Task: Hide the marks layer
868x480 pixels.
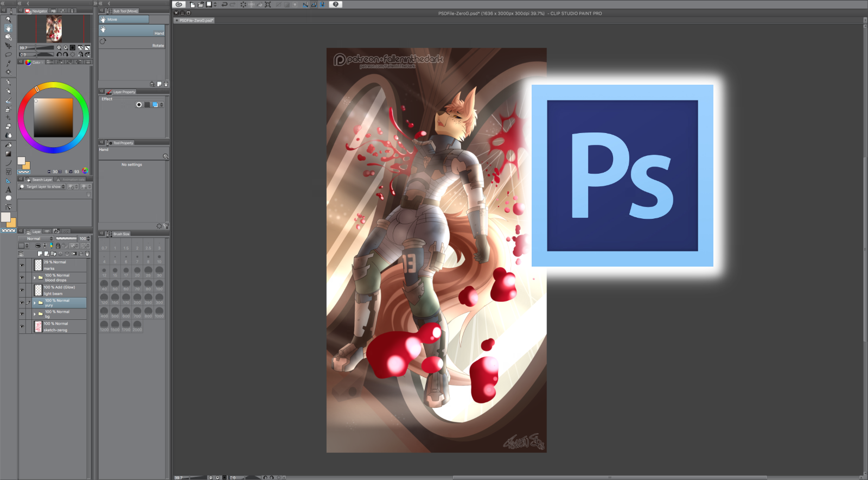Action: click(x=22, y=265)
